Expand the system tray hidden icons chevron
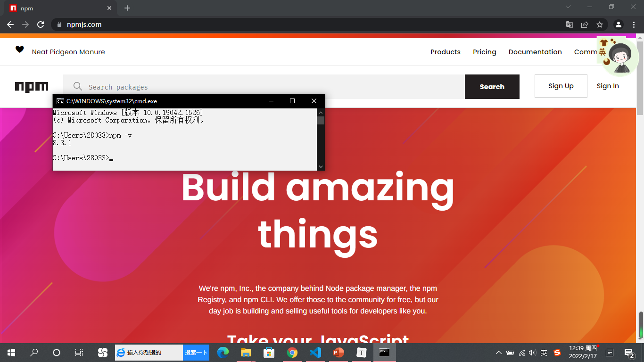The width and height of the screenshot is (644, 362). (x=499, y=353)
